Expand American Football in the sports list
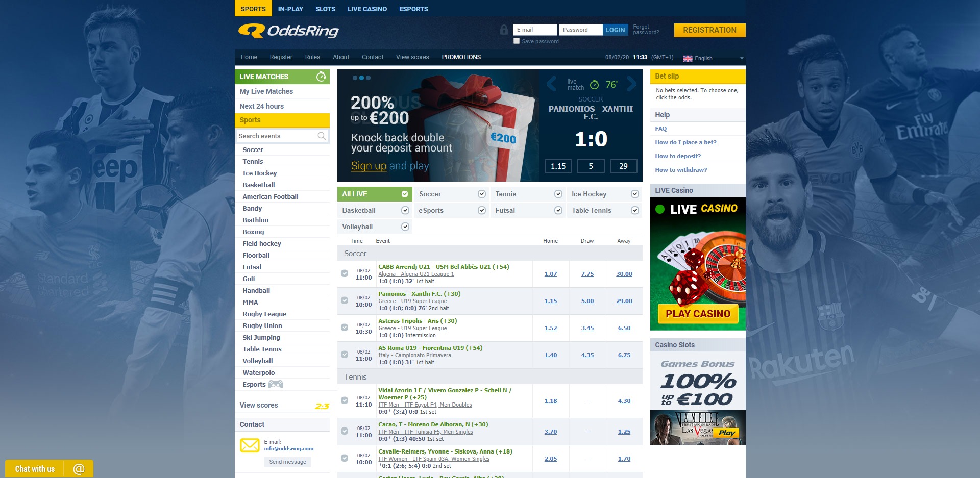Image resolution: width=980 pixels, height=478 pixels. tap(271, 197)
